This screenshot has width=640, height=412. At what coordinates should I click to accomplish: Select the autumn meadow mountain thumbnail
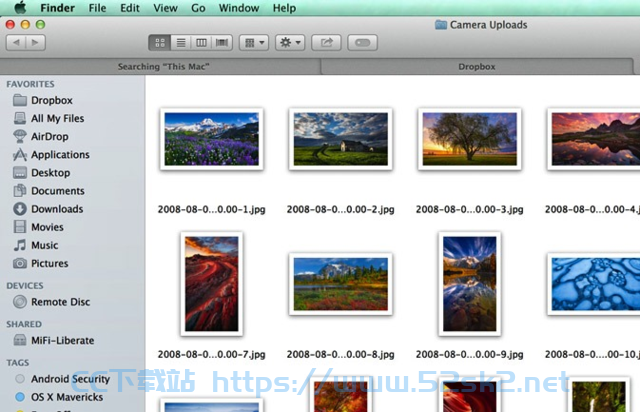pyautogui.click(x=340, y=284)
